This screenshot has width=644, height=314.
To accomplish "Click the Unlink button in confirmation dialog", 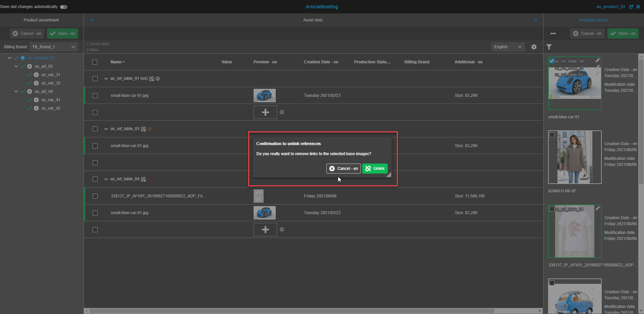I will click(375, 169).
